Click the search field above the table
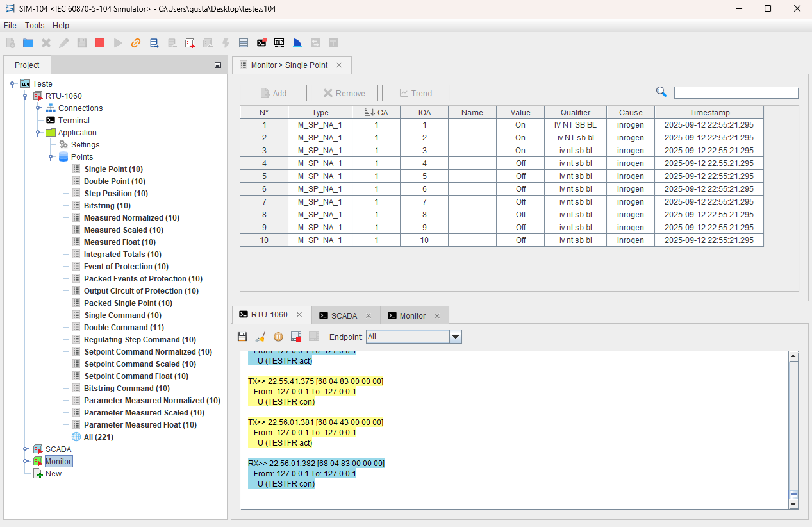 pyautogui.click(x=736, y=93)
